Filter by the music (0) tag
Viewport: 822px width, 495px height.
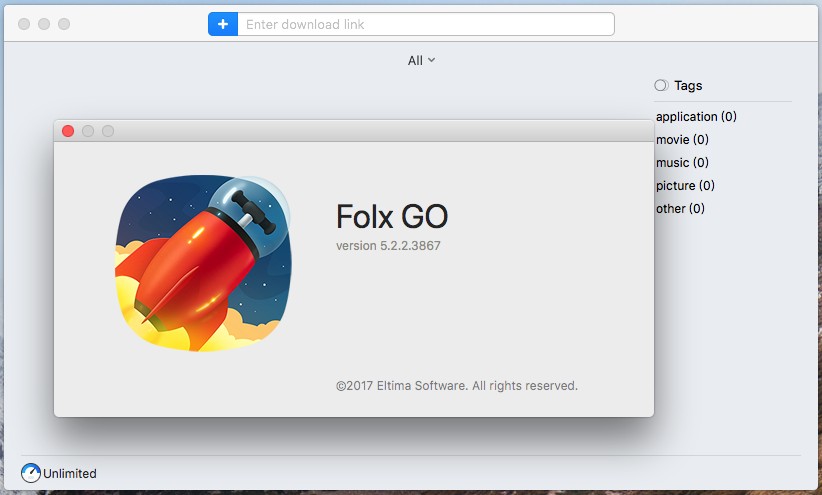(x=682, y=163)
